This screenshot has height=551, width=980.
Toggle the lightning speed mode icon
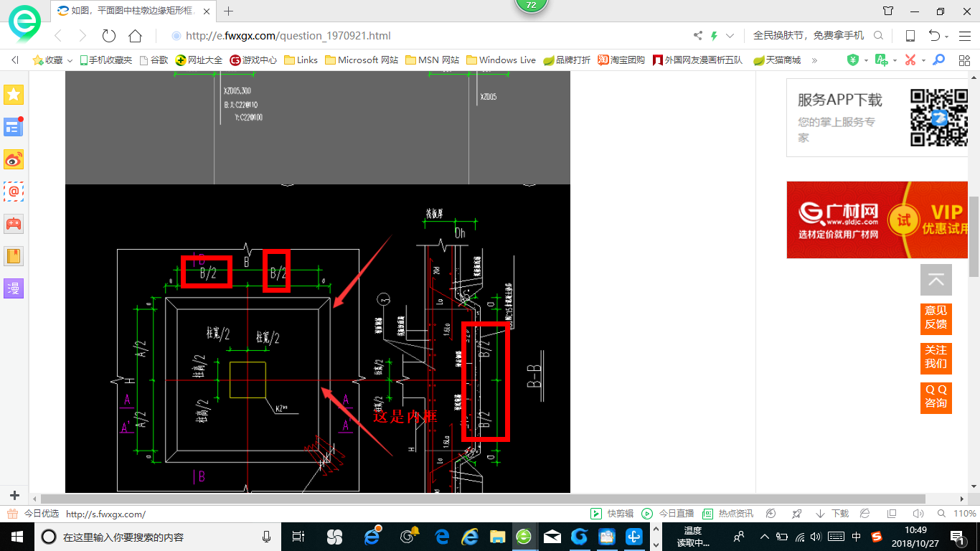(x=714, y=36)
